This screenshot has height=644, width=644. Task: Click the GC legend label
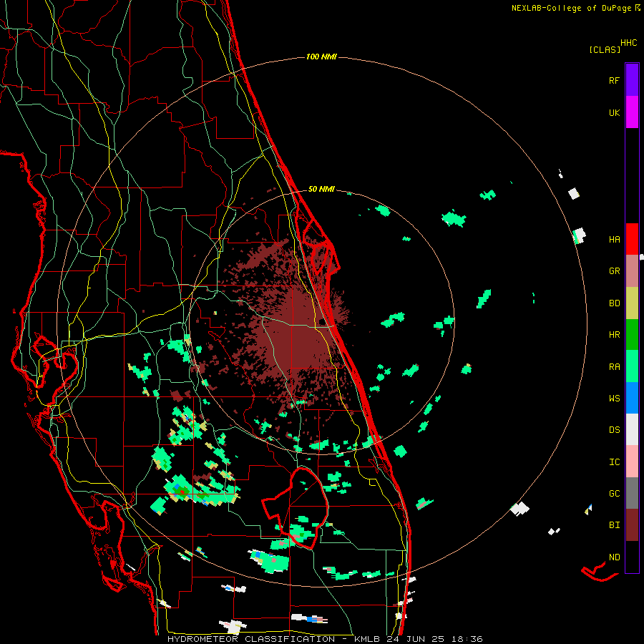[614, 494]
